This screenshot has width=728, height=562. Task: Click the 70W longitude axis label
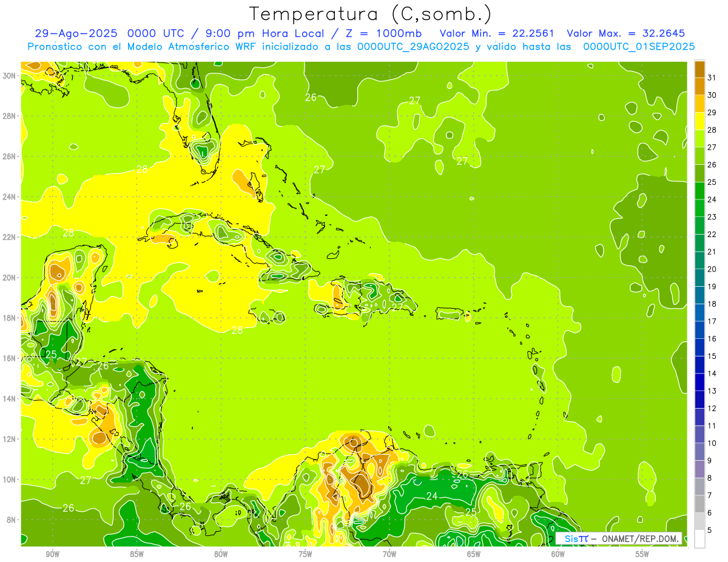[389, 554]
